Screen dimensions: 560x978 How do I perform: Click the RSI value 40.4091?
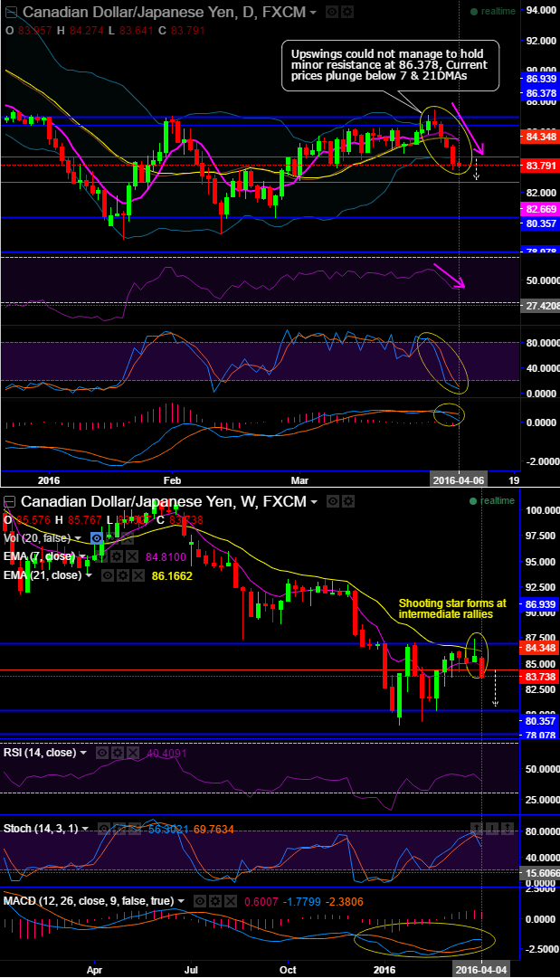[166, 754]
